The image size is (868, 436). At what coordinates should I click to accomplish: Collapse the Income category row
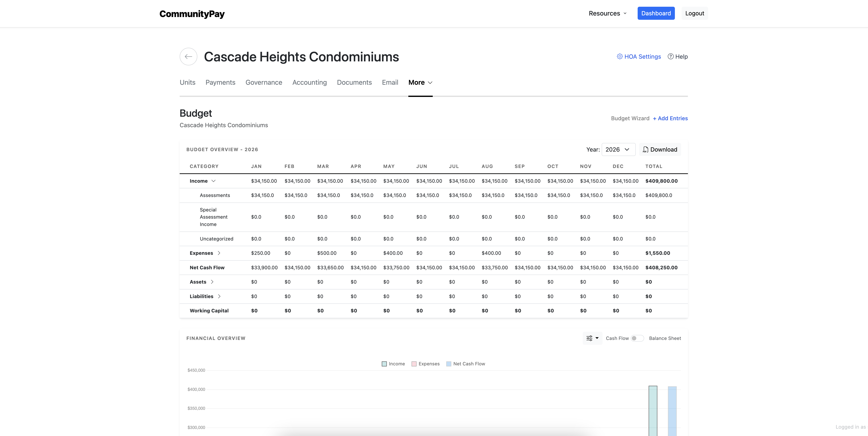[213, 181]
